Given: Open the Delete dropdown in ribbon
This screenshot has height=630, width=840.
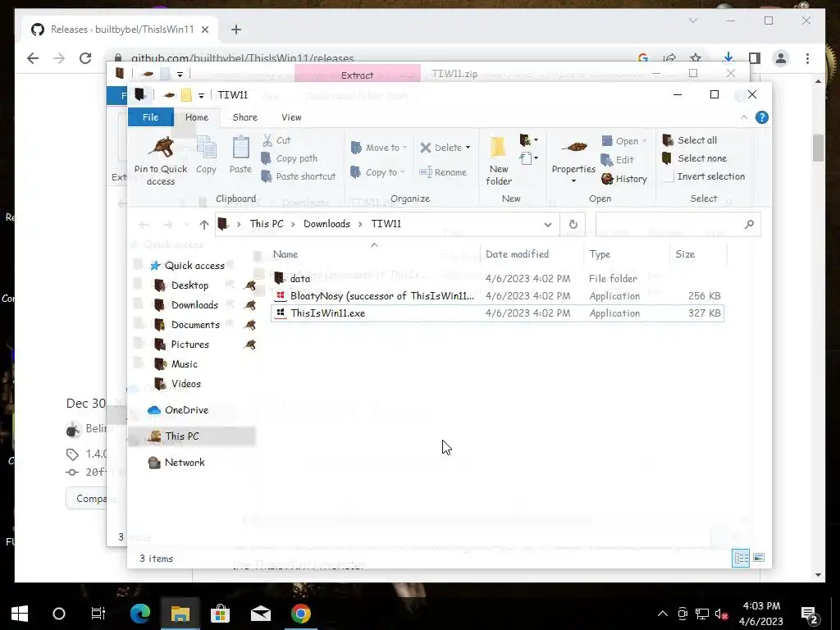Looking at the screenshot, I should [445, 148].
